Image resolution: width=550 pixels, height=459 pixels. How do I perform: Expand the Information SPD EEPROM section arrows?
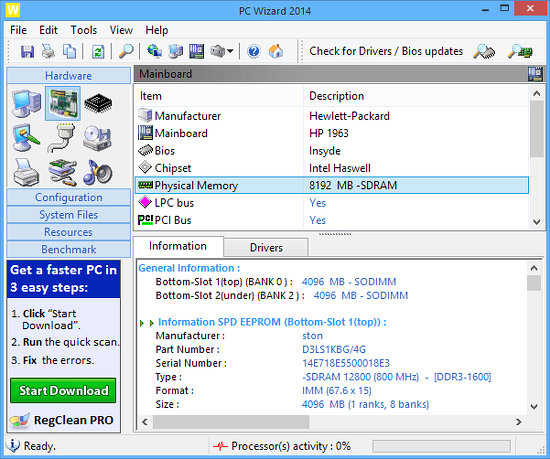tap(147, 323)
